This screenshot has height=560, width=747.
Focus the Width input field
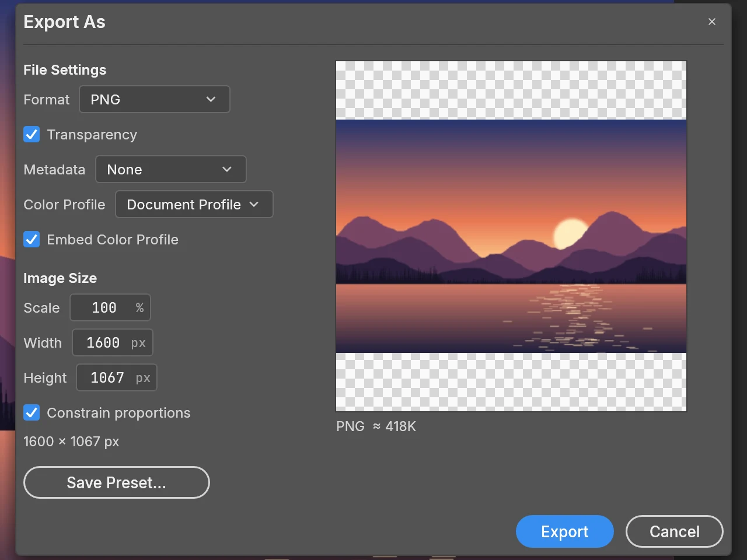(x=113, y=342)
